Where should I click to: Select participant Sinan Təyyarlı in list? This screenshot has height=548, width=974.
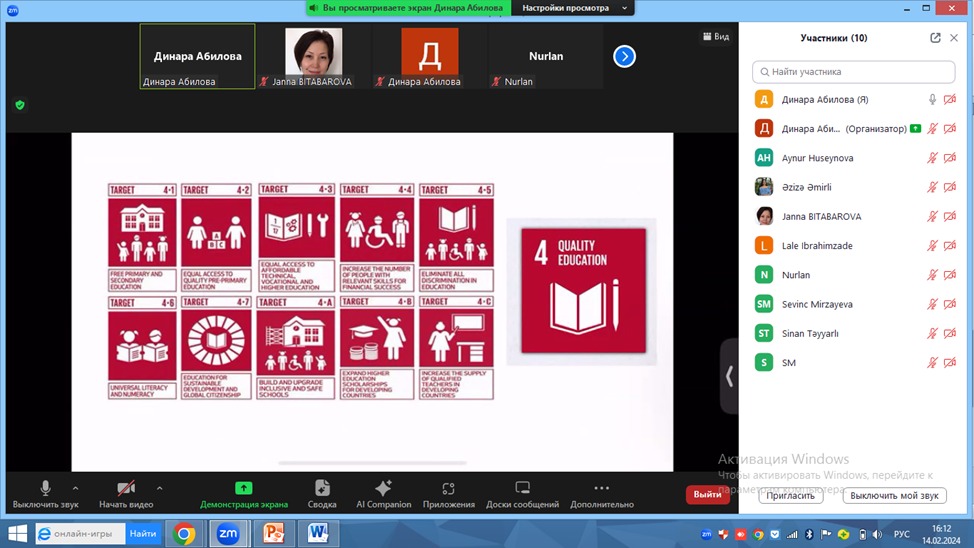(x=855, y=333)
